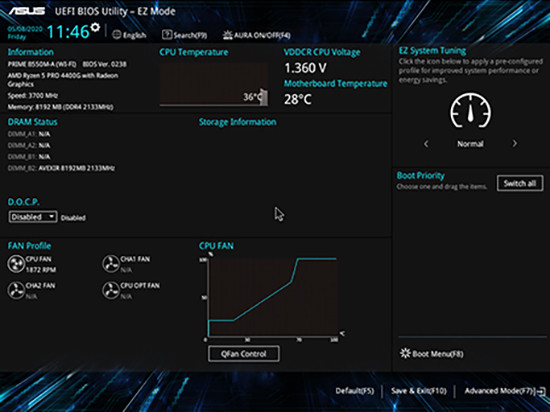Change language via English label
550x412 pixels.
pyautogui.click(x=134, y=35)
